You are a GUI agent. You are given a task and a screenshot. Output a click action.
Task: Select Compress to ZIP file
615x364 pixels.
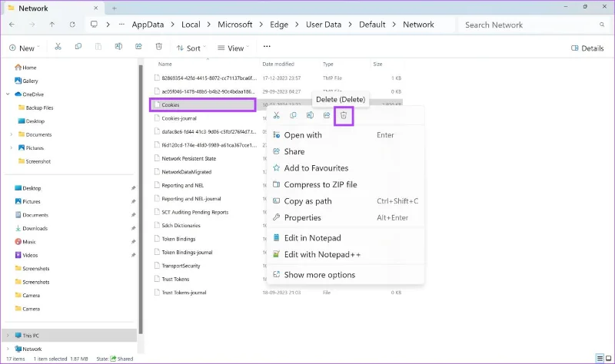pyautogui.click(x=345, y=184)
